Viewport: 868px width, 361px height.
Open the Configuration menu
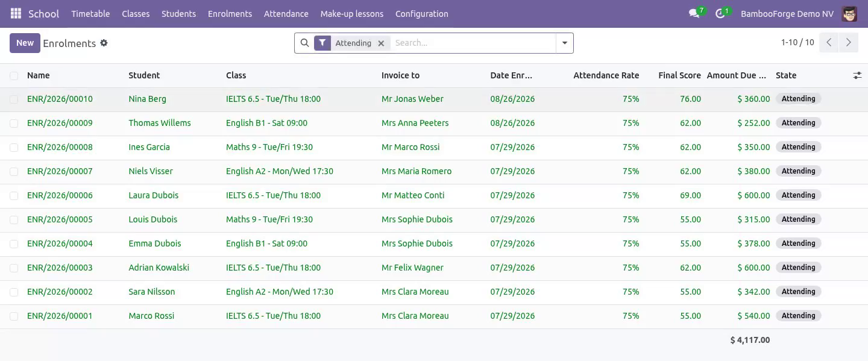tap(421, 13)
